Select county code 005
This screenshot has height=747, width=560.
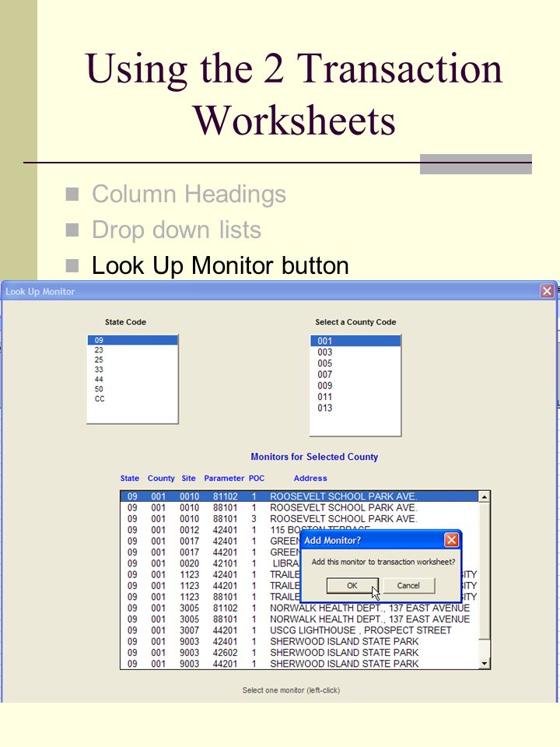pyautogui.click(x=355, y=363)
